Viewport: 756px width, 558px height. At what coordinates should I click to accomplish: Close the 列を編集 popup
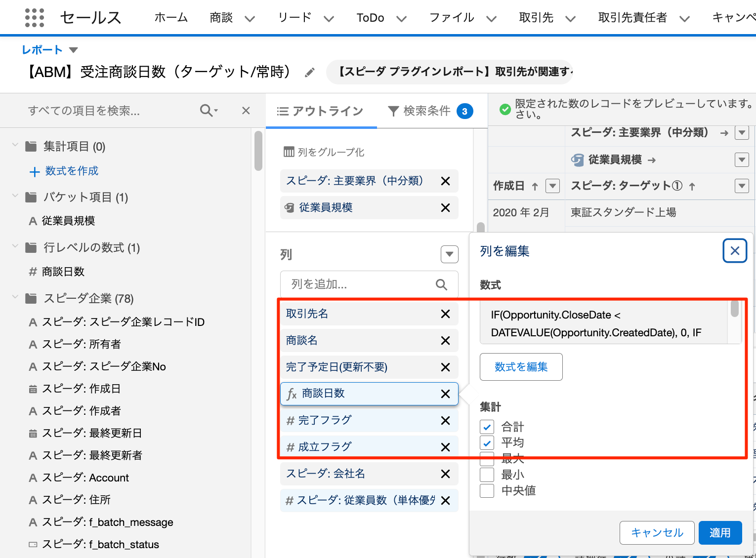pyautogui.click(x=734, y=251)
